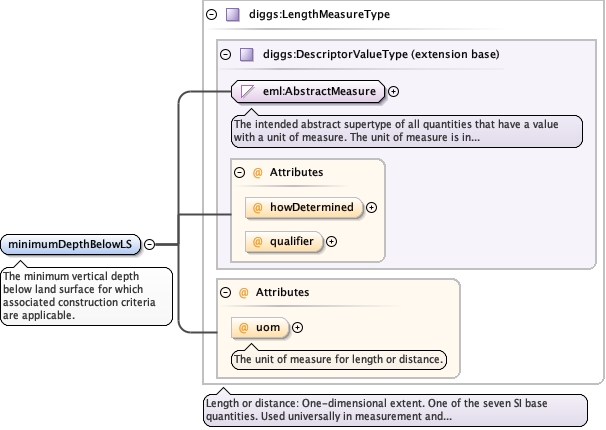This screenshot has width=606, height=430.
Task: Collapse the Attributes group containing qualifier
Action: [240, 172]
